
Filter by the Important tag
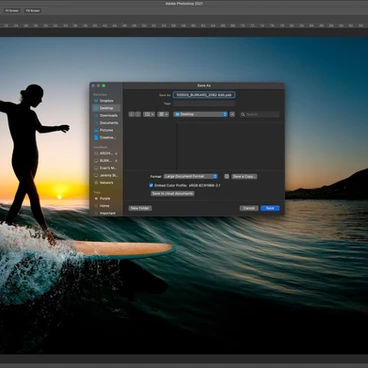click(106, 213)
